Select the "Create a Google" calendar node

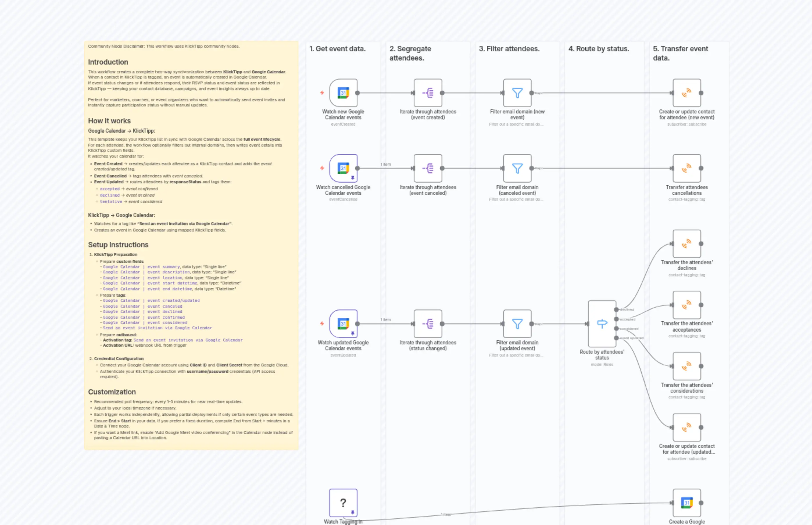[687, 503]
